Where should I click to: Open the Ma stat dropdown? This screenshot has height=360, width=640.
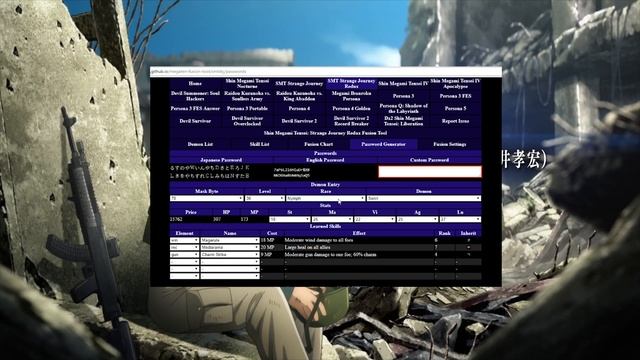click(x=332, y=220)
